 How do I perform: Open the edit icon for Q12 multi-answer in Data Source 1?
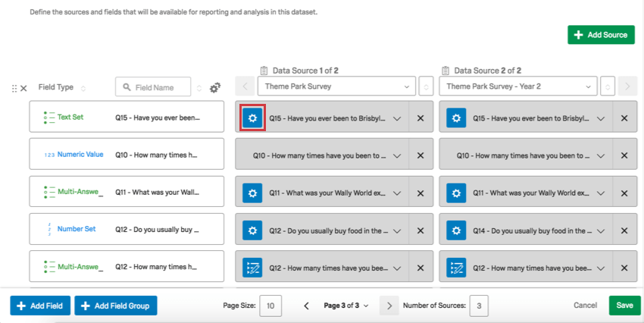tap(252, 267)
